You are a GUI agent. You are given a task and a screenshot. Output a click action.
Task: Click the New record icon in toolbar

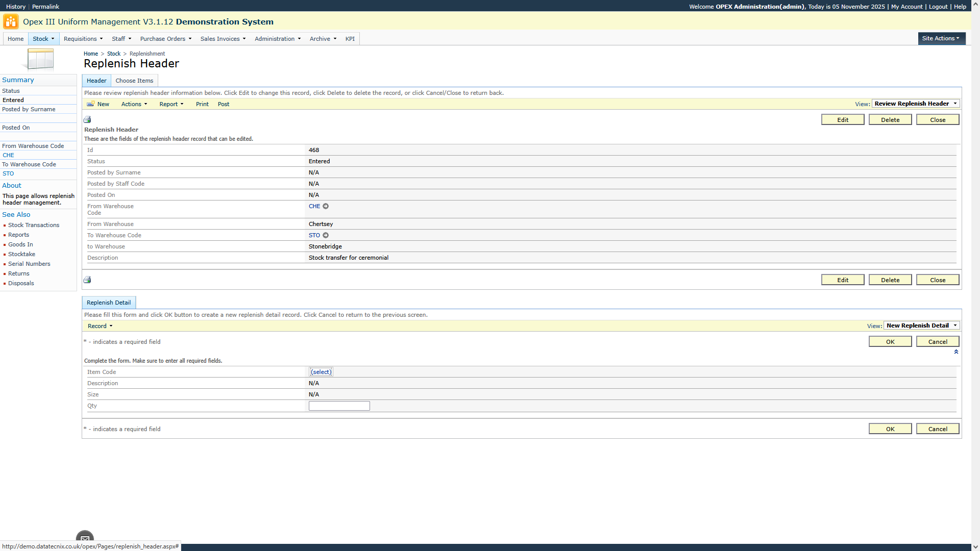click(x=91, y=104)
